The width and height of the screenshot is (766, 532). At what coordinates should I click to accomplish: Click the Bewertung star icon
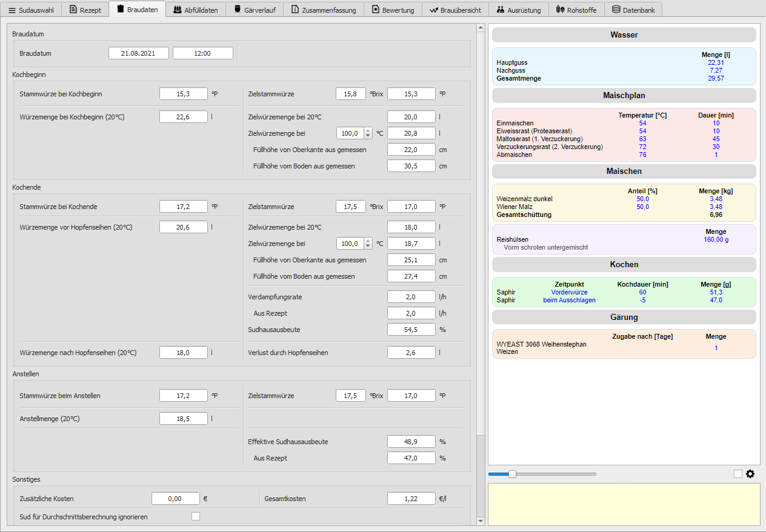click(x=376, y=10)
